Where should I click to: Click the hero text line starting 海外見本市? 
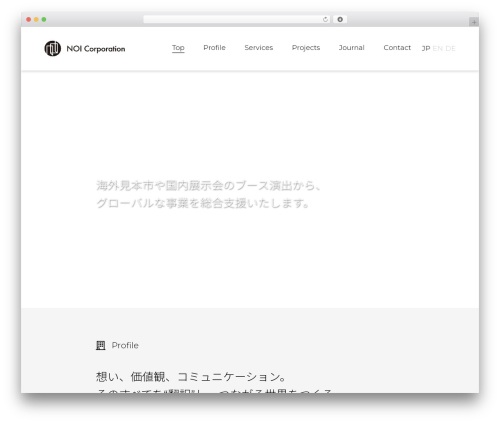[x=209, y=186]
